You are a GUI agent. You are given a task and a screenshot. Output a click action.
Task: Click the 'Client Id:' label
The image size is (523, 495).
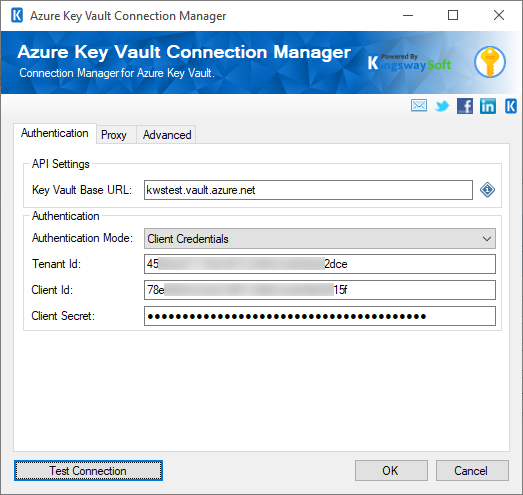tap(52, 290)
